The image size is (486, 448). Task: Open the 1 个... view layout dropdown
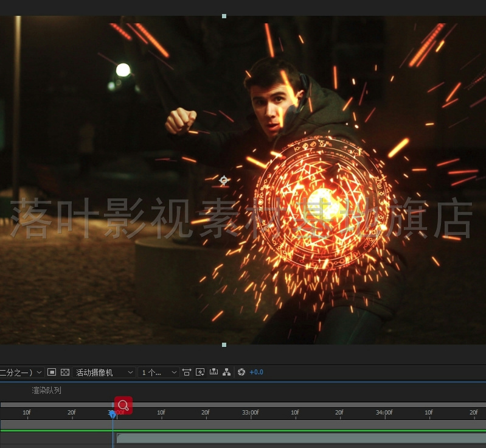[159, 373]
